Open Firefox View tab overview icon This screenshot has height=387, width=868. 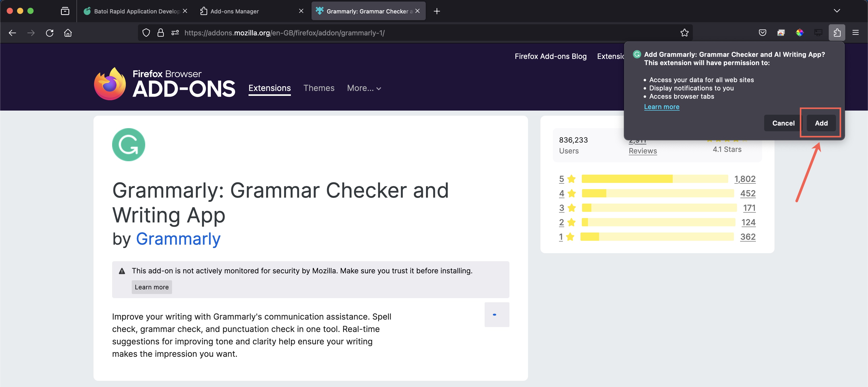coord(65,11)
